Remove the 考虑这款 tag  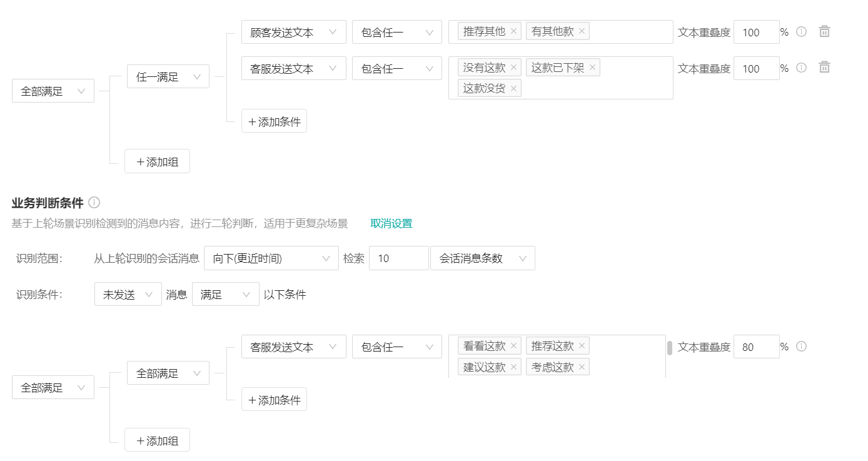point(582,367)
